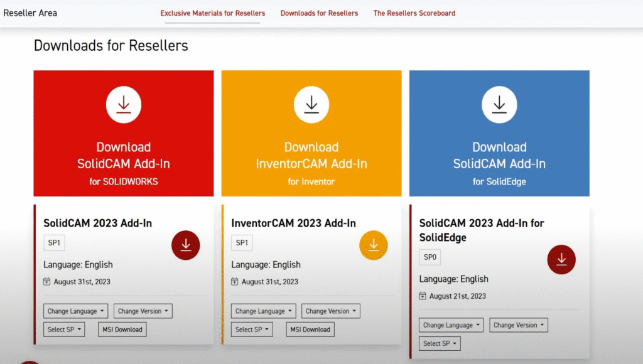Image resolution: width=643 pixels, height=364 pixels.
Task: Click 'Language: English' in the SolidCAM 2023 card
Action: pos(78,265)
